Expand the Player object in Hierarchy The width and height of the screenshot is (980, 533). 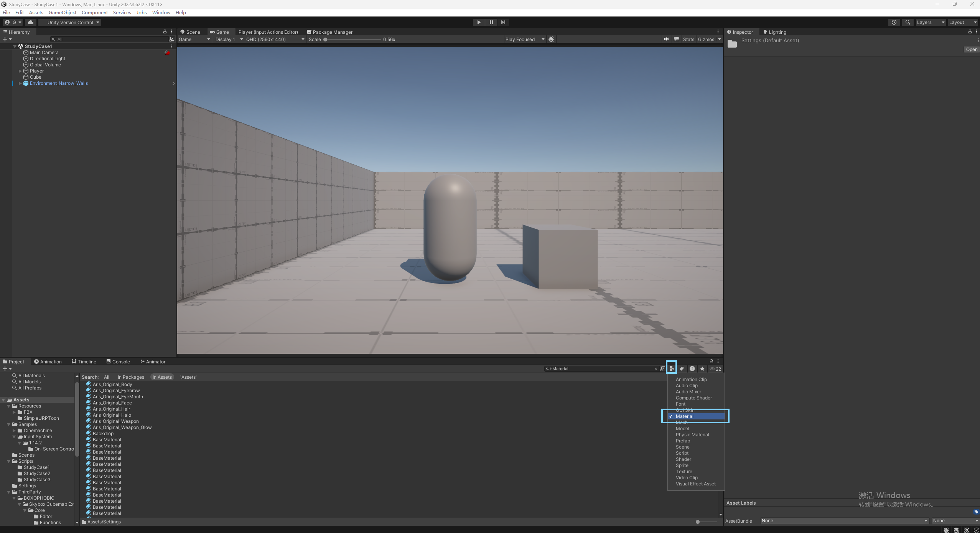coord(20,71)
